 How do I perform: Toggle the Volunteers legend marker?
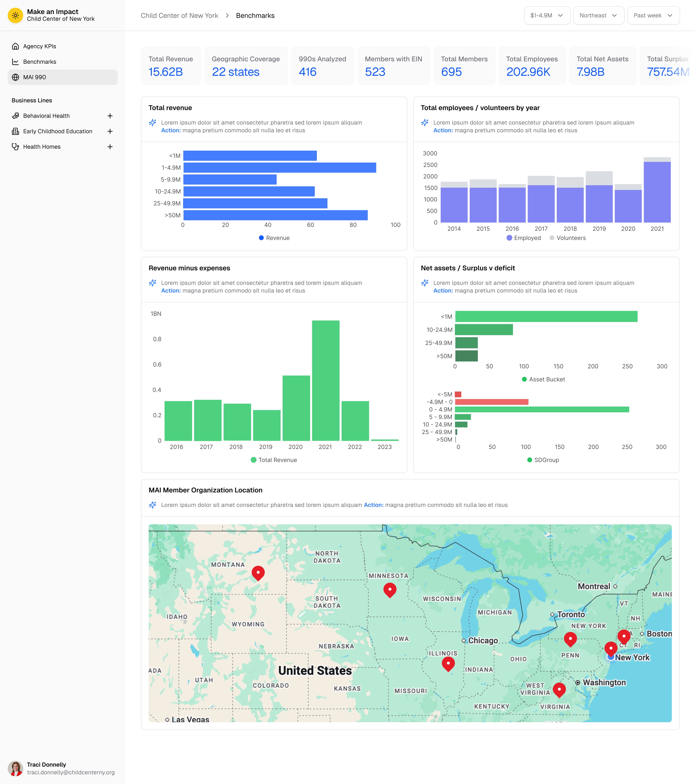552,238
